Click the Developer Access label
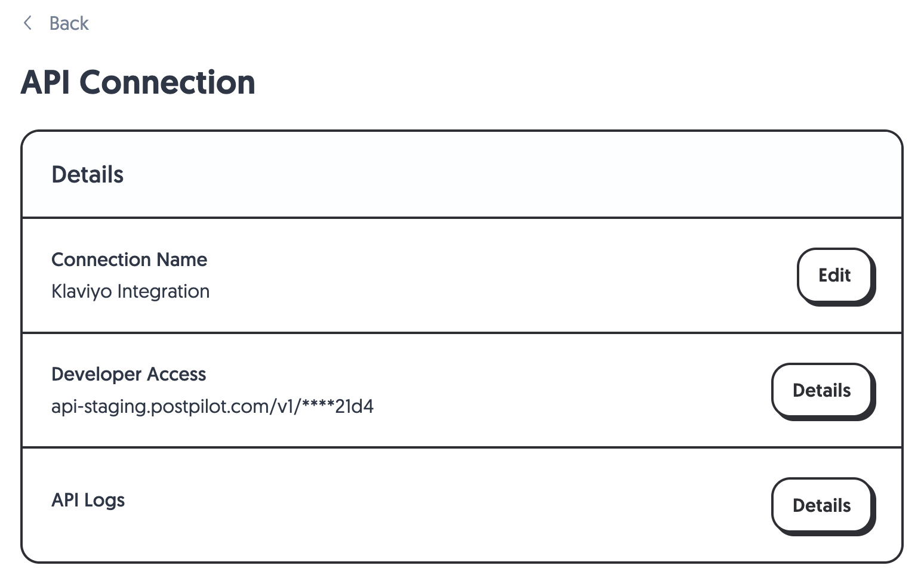924x587 pixels. [x=129, y=374]
